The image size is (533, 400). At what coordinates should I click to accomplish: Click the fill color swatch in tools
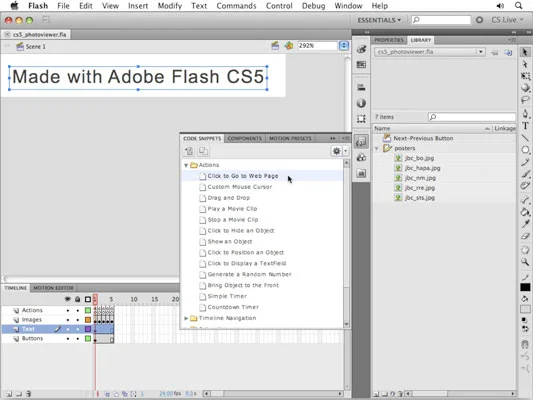tap(525, 309)
